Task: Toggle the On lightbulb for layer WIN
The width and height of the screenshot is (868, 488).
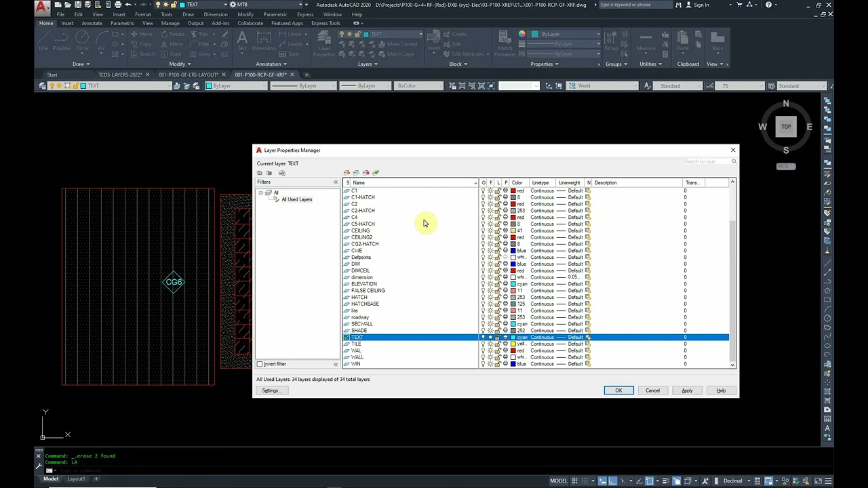Action: click(484, 364)
